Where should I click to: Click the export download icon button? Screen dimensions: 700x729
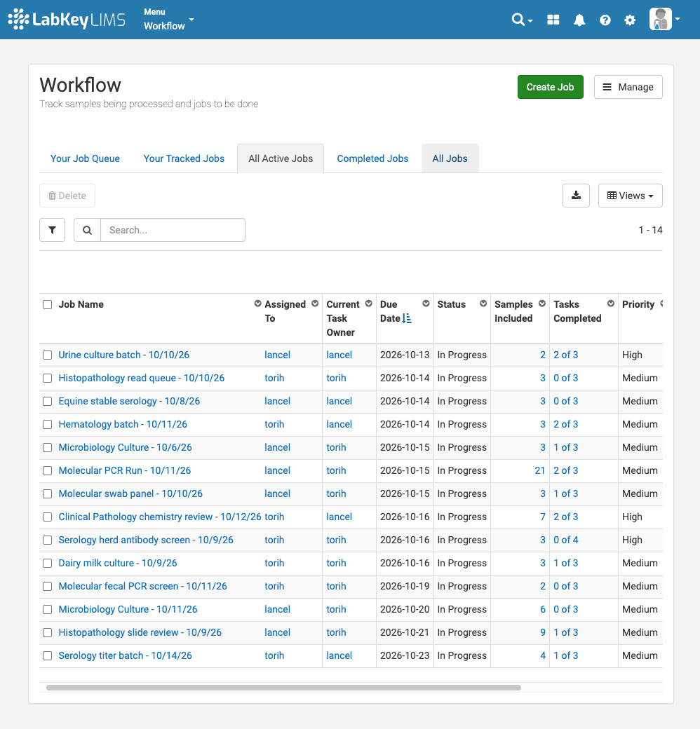coord(576,196)
